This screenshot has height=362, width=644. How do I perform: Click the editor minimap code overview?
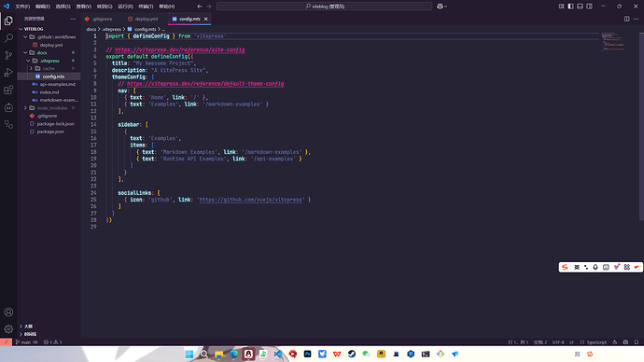[x=613, y=41]
